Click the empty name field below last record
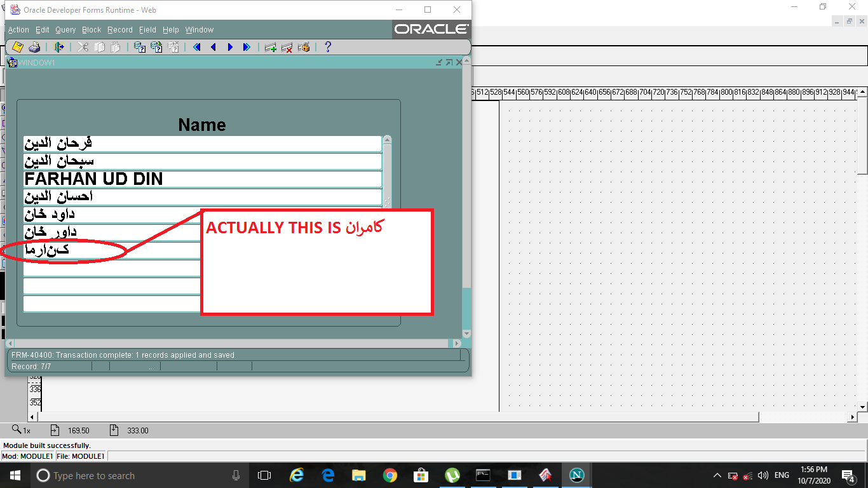The image size is (868, 488). pyautogui.click(x=112, y=268)
